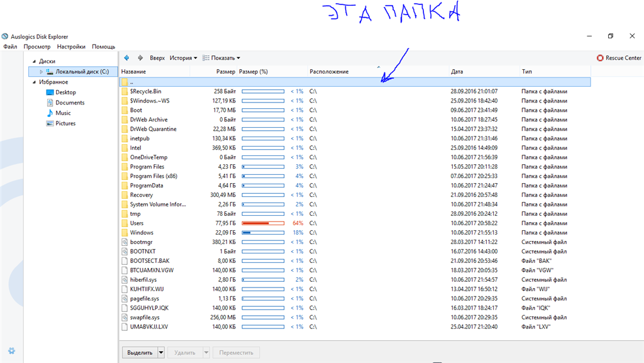Viewport: 644px width, 363px height.
Task: Click the Вверх button
Action: tap(157, 58)
